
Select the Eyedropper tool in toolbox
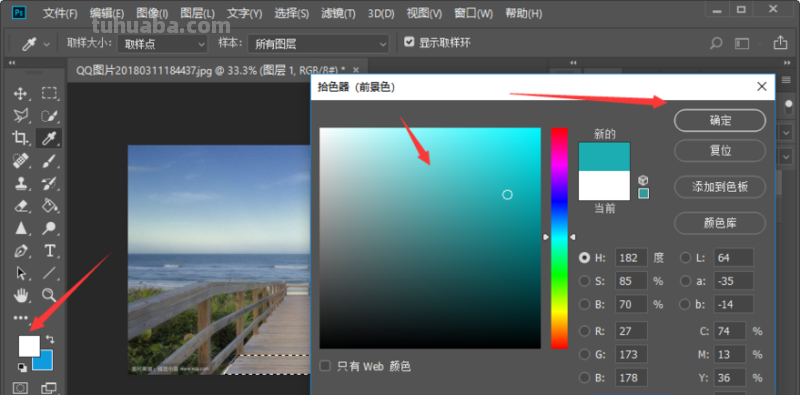49,138
